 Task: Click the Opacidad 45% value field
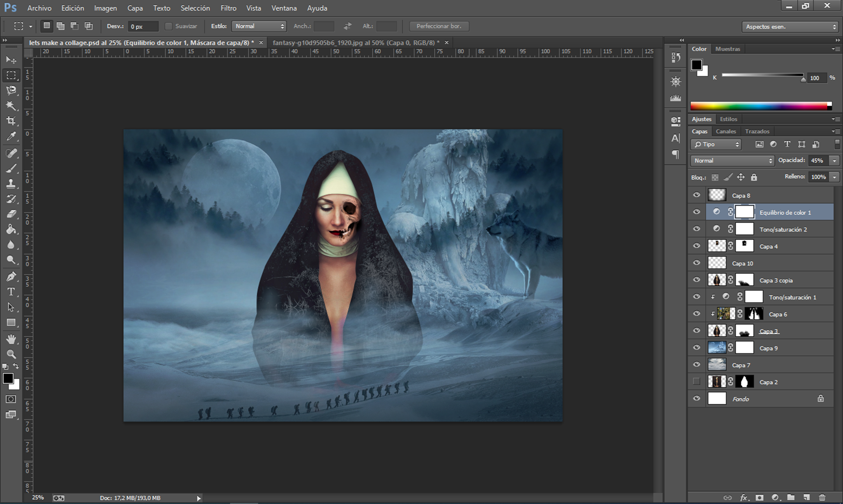pyautogui.click(x=819, y=161)
